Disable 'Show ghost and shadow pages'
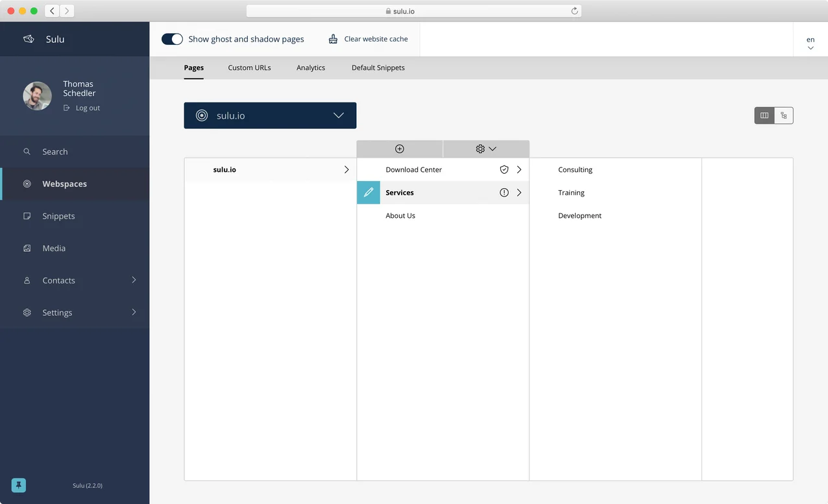The image size is (828, 504). point(171,39)
